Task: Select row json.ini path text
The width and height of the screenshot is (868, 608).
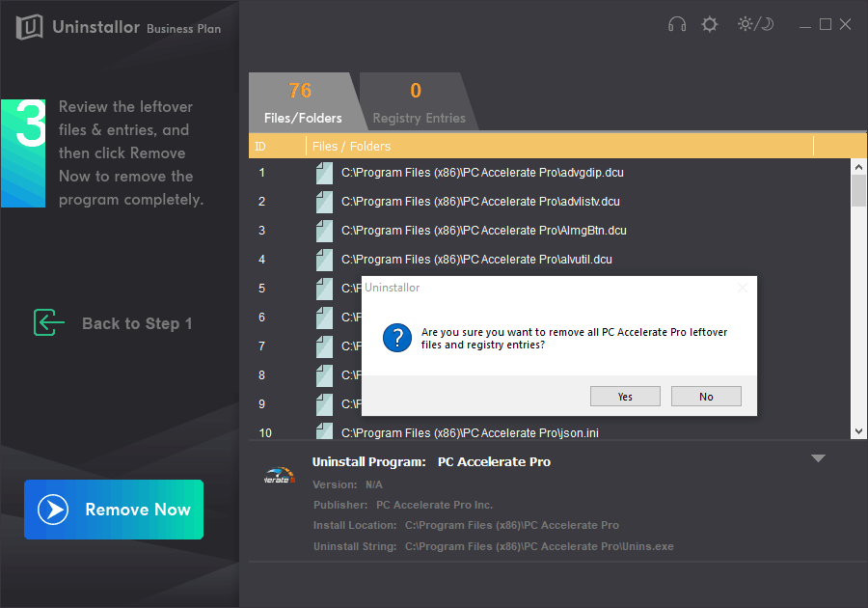Action: pyautogui.click(x=470, y=432)
